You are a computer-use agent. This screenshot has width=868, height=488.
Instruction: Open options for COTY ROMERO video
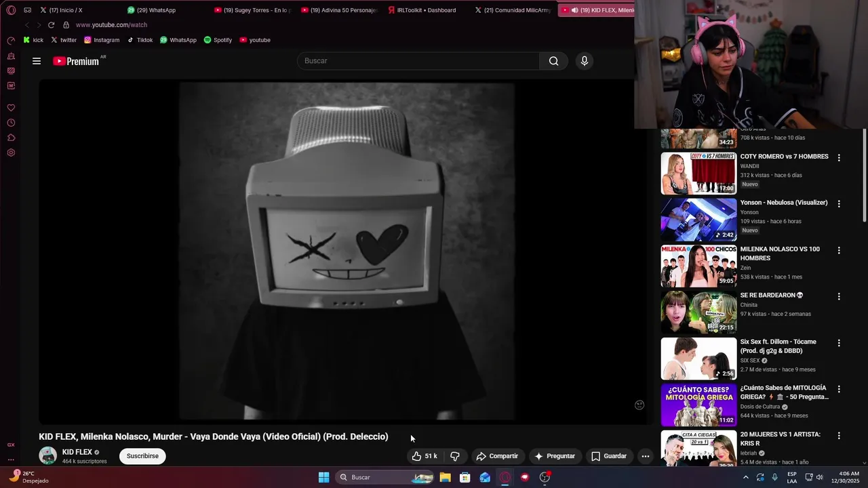coord(839,157)
